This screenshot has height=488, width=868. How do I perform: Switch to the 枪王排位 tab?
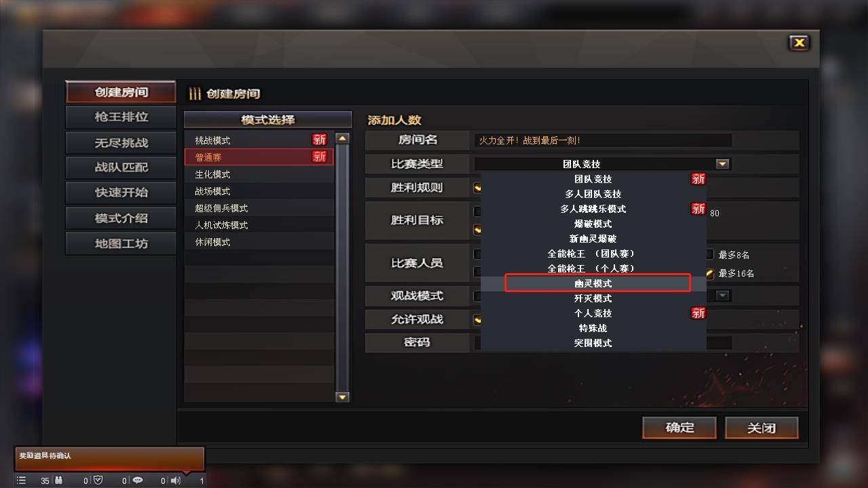click(x=121, y=117)
